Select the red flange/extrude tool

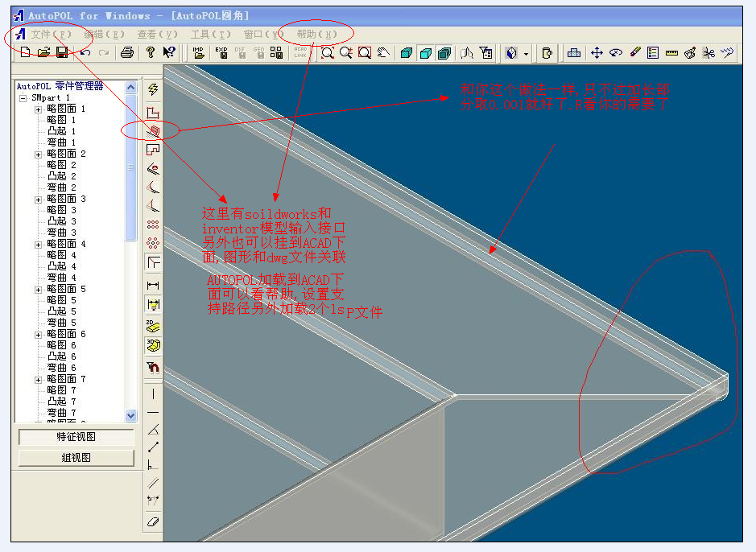point(153,130)
